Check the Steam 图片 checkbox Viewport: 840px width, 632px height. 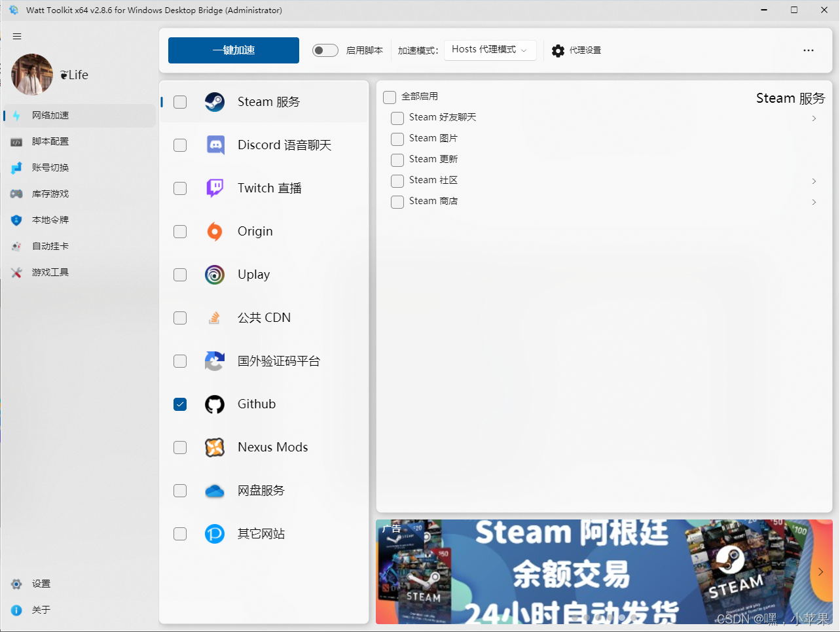coord(397,139)
